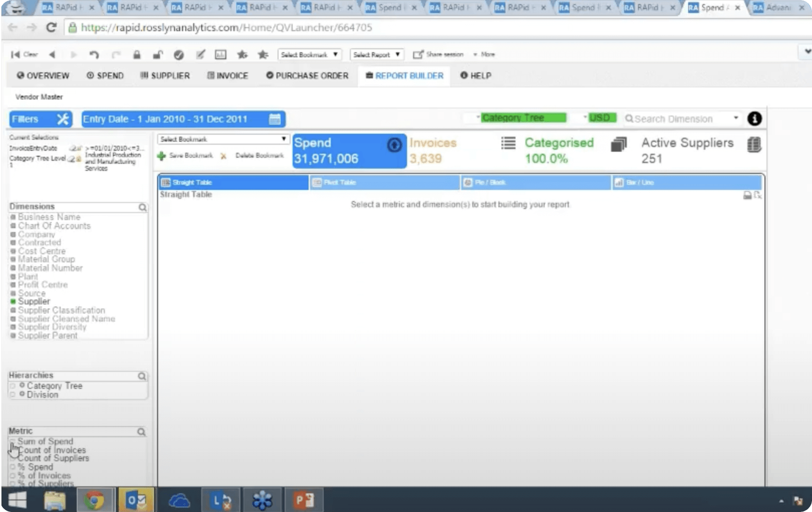Open Outlook from the taskbar
This screenshot has width=812, height=512.
(x=136, y=500)
